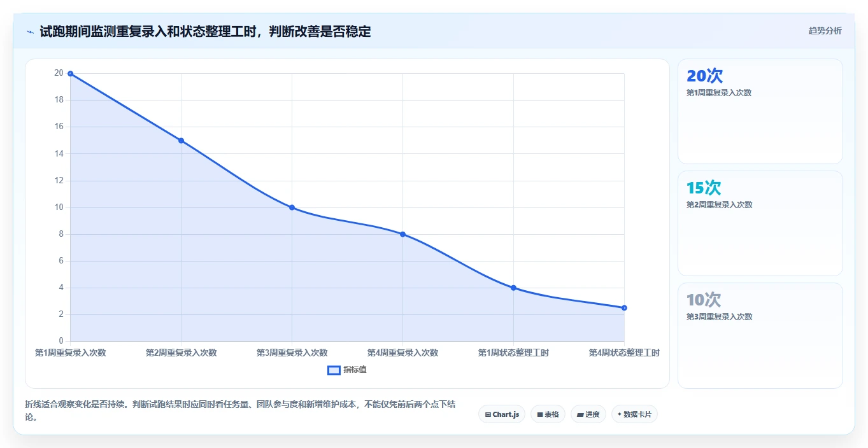Click the caption text starting 折线适合观察

241,410
